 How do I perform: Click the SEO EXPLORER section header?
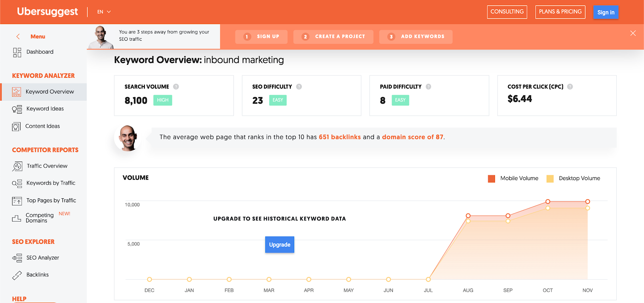(x=33, y=242)
